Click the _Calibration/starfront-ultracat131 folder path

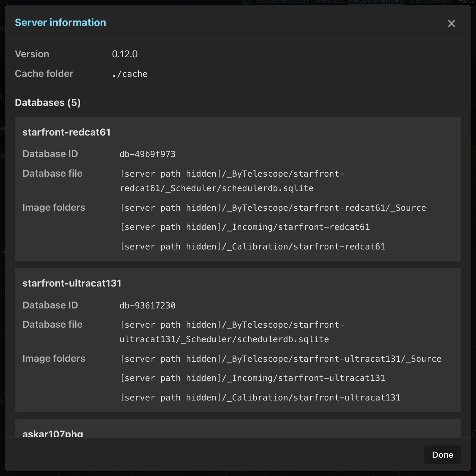pyautogui.click(x=260, y=397)
